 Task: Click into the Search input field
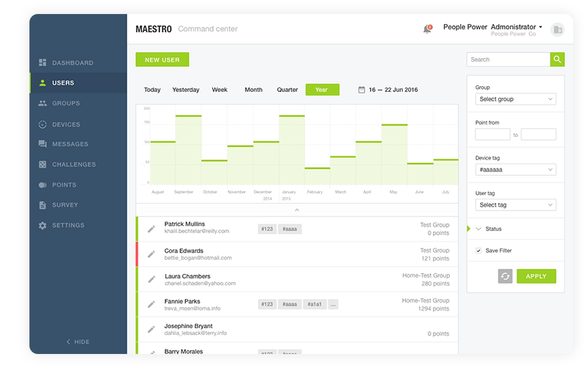pos(508,60)
